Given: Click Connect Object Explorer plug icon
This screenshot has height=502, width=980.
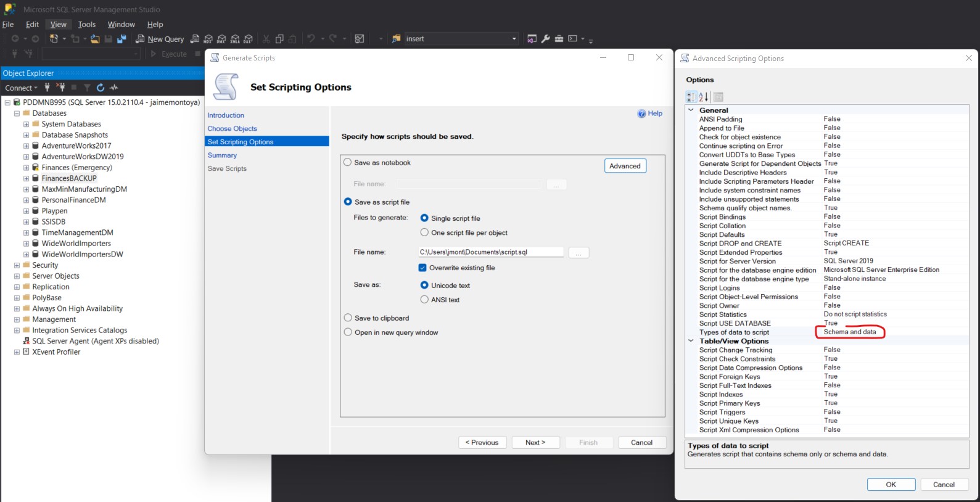Looking at the screenshot, I should coord(47,88).
